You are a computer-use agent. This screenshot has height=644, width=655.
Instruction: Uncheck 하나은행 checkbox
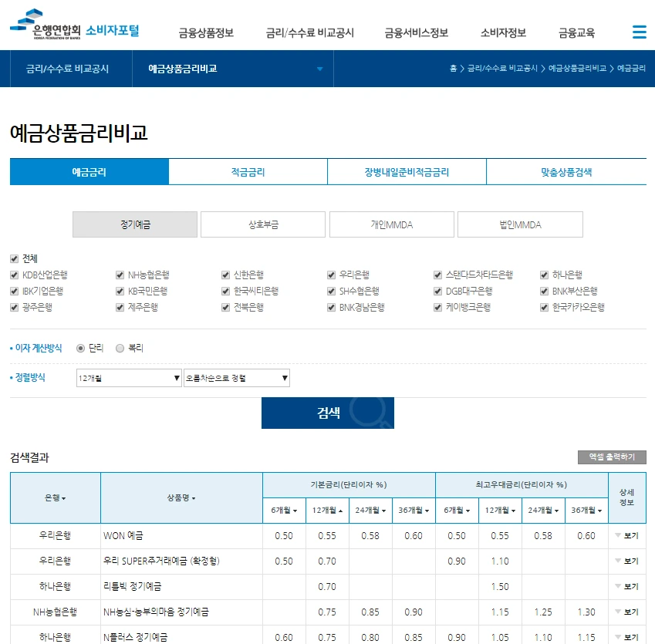[544, 275]
